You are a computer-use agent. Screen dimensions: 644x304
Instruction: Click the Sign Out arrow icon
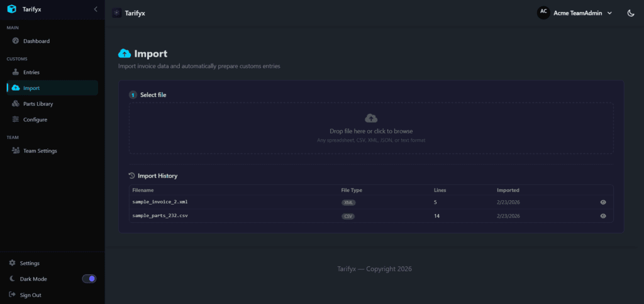[12, 295]
